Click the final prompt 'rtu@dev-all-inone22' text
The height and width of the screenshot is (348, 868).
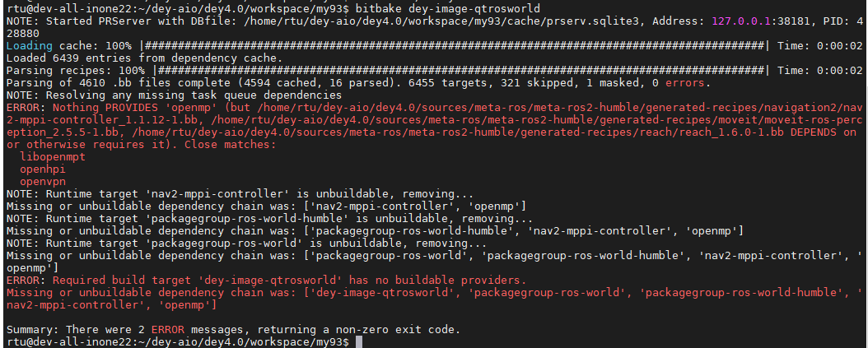68,342
